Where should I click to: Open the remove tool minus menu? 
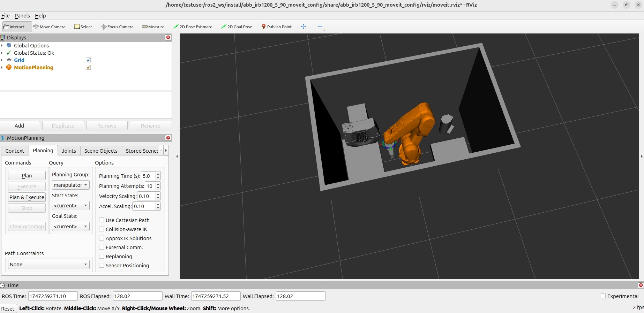pyautogui.click(x=321, y=27)
